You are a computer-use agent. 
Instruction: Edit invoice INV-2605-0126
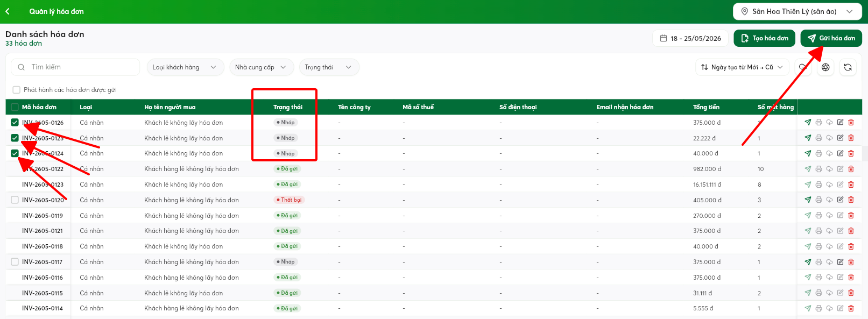840,123
